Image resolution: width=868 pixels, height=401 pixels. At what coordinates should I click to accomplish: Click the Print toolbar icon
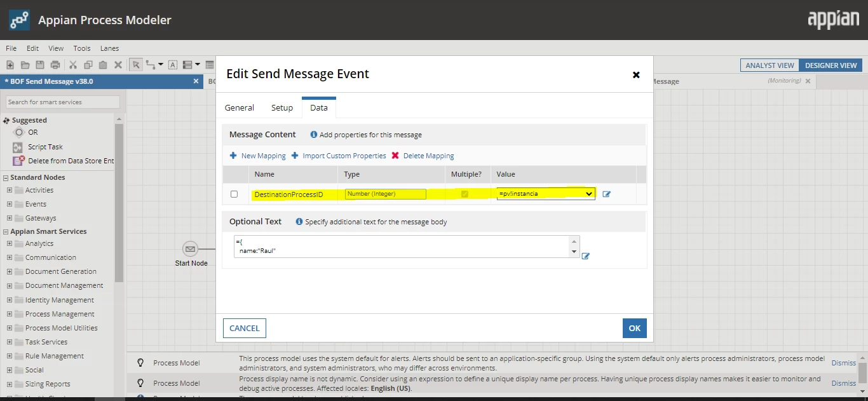pyautogui.click(x=55, y=65)
